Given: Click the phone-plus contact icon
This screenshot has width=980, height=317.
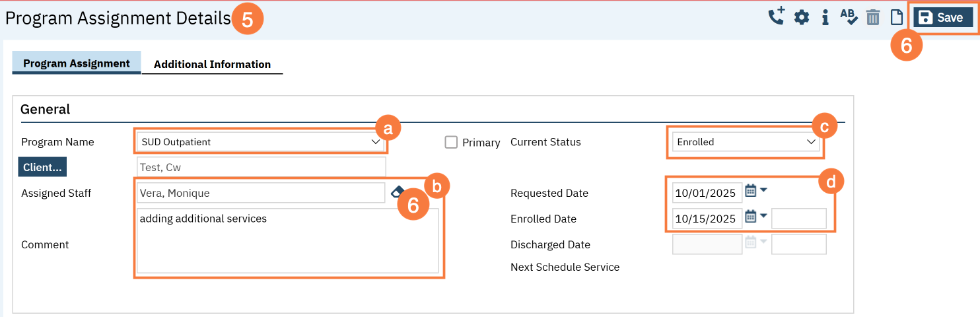Looking at the screenshot, I should pyautogui.click(x=777, y=17).
